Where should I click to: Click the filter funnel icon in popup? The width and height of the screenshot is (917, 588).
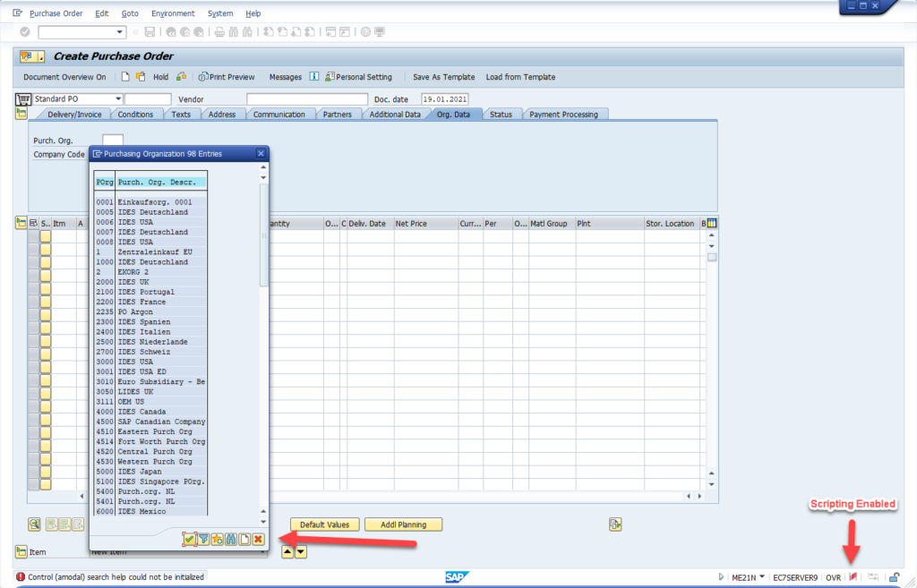(203, 539)
